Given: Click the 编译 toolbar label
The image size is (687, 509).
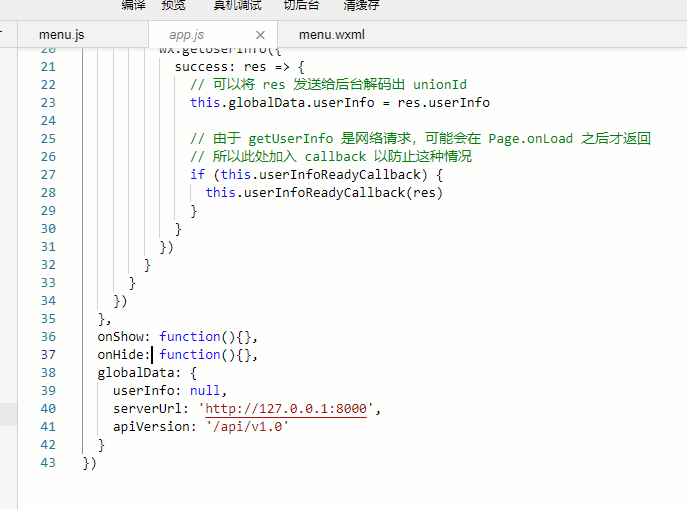Looking at the screenshot, I should [133, 5].
